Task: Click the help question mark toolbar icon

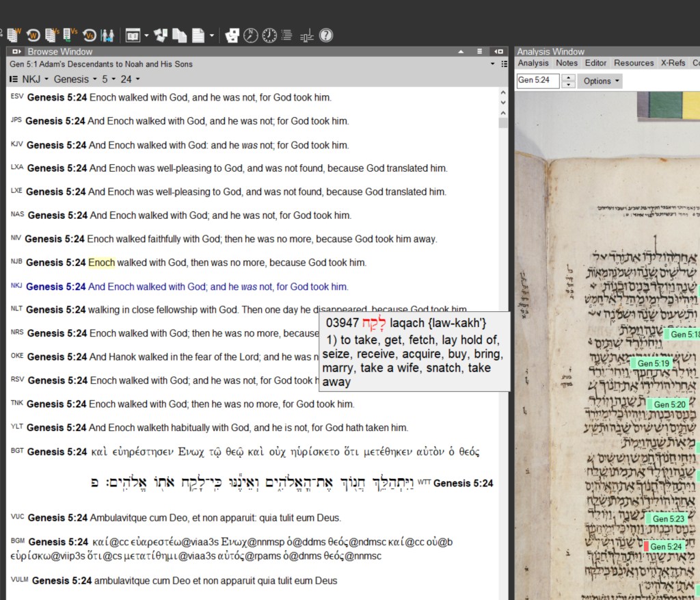Action: pos(326,35)
